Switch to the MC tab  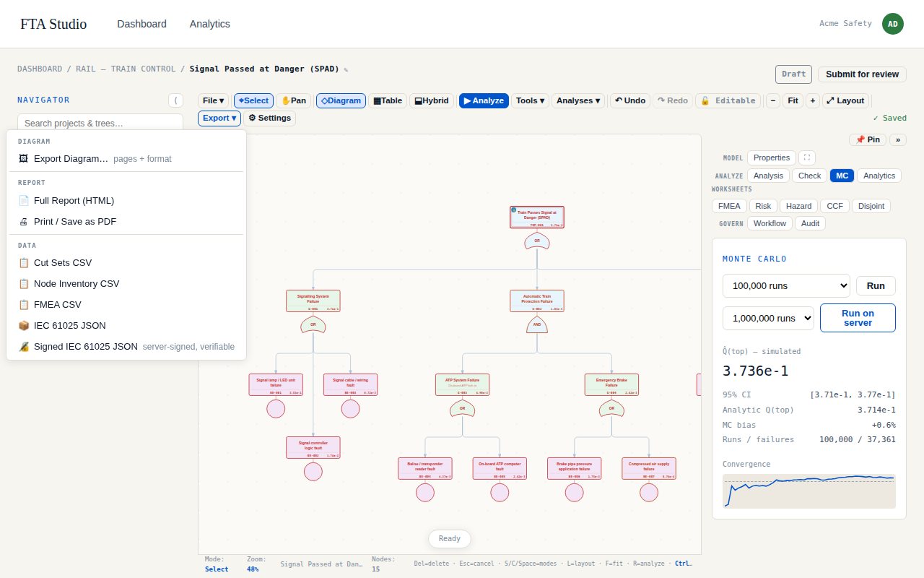842,176
